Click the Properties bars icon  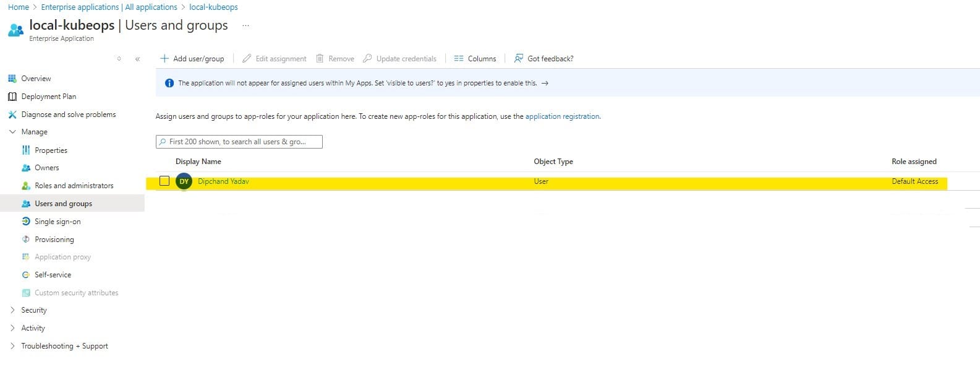[x=25, y=150]
